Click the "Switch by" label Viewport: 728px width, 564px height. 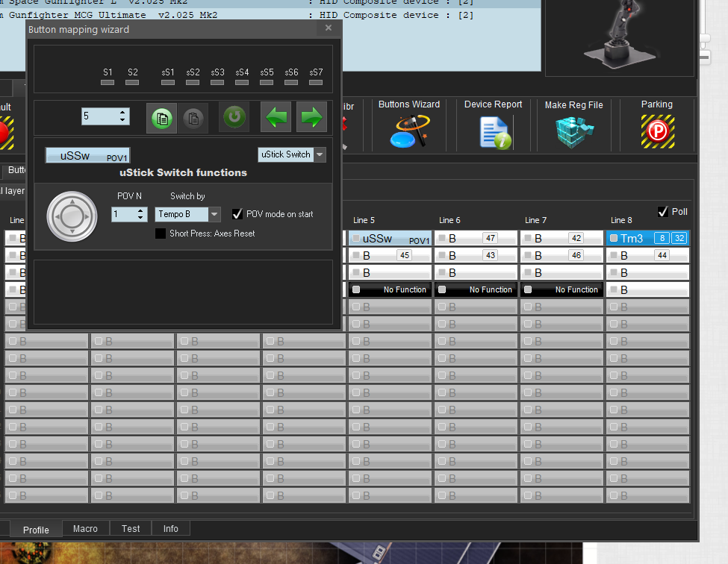(187, 196)
